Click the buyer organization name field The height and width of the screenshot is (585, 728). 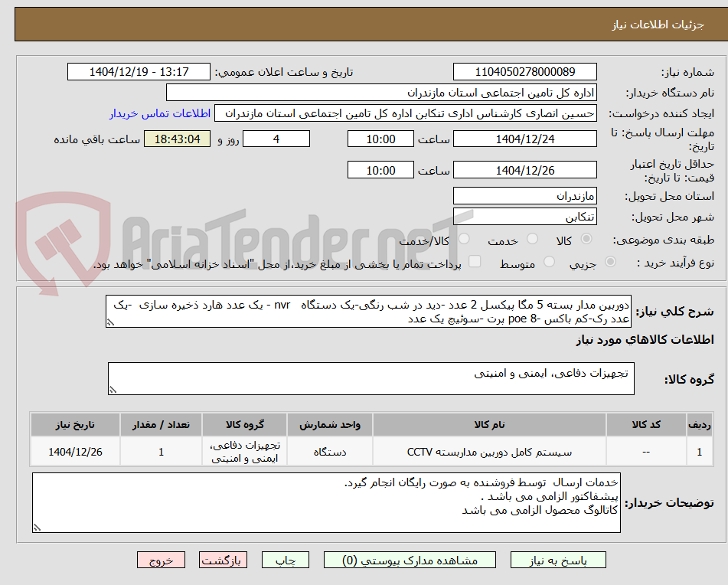pyautogui.click(x=381, y=93)
